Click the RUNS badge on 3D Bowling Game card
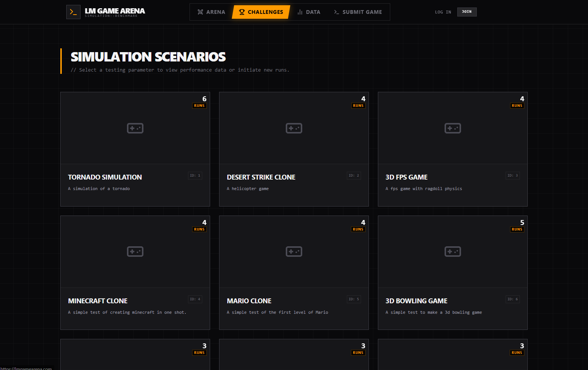Image resolution: width=588 pixels, height=370 pixels. [517, 229]
